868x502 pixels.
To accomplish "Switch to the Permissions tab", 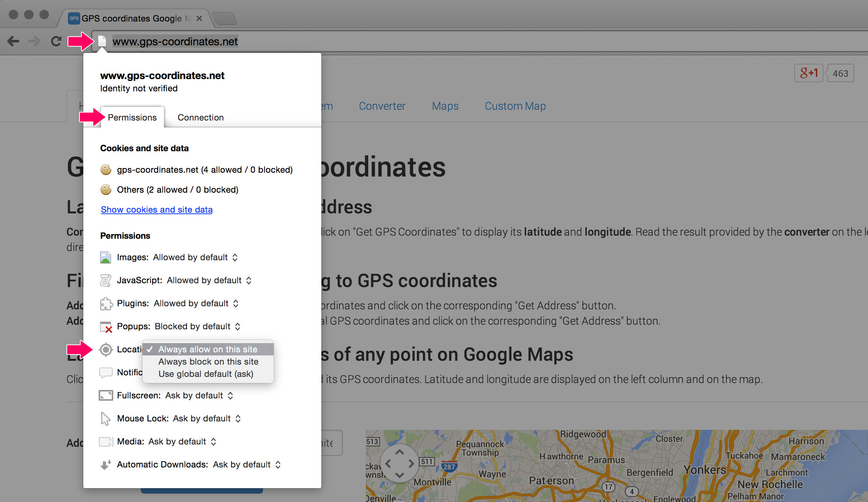I will pos(132,117).
